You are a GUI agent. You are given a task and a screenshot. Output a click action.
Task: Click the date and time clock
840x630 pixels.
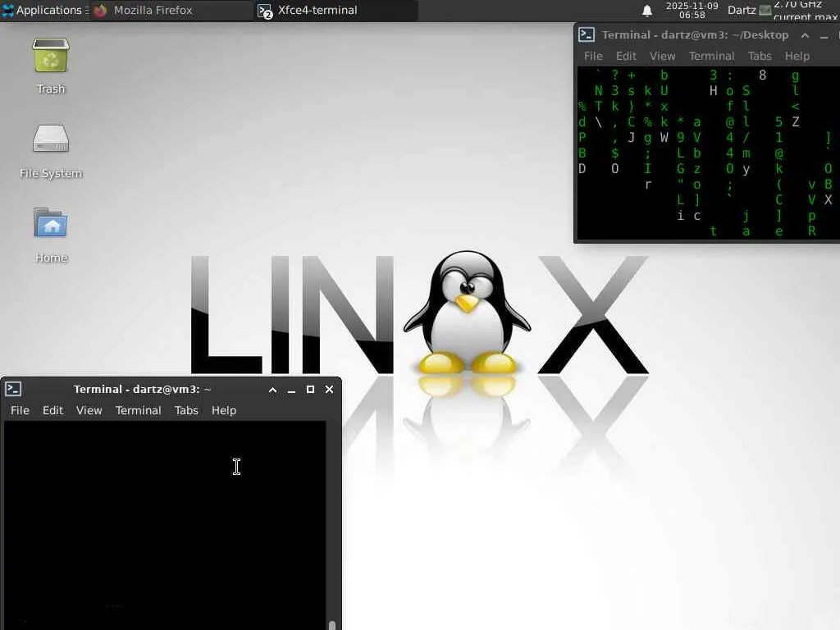pos(692,10)
